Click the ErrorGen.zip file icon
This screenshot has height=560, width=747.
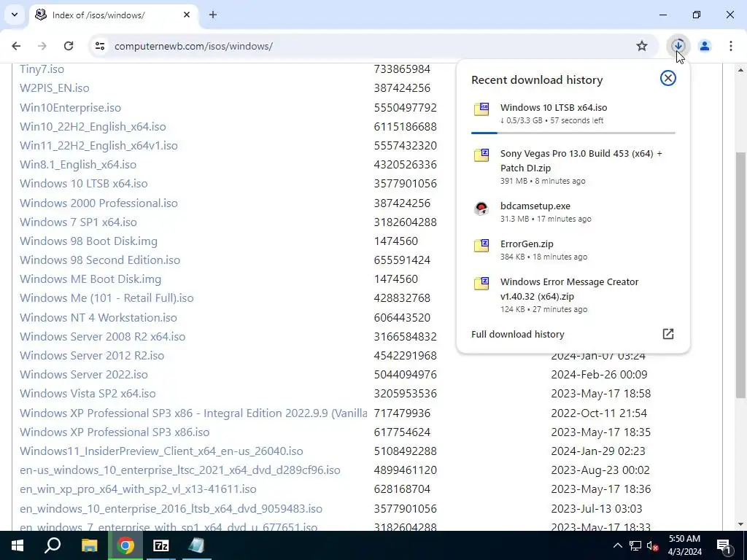(x=481, y=246)
